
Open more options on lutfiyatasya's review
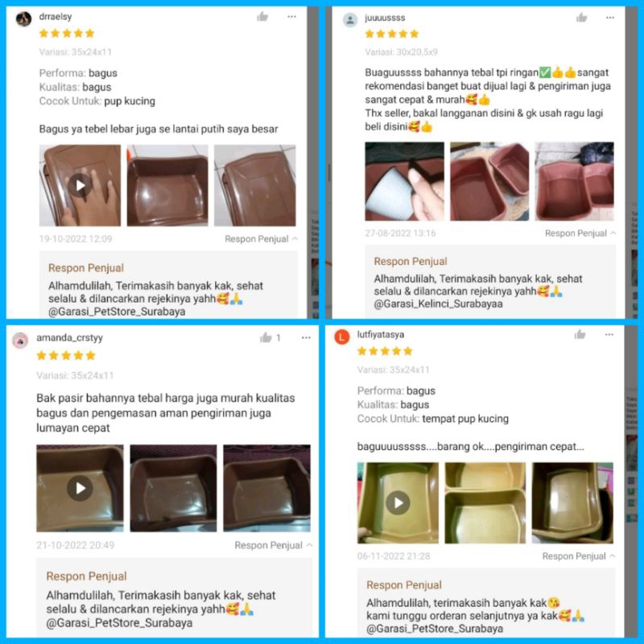[x=609, y=335]
